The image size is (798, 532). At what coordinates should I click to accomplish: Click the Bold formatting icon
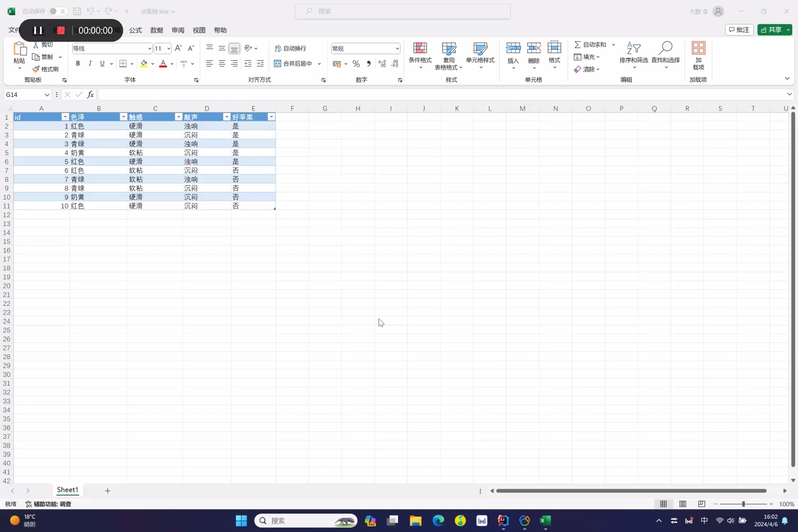click(78, 64)
